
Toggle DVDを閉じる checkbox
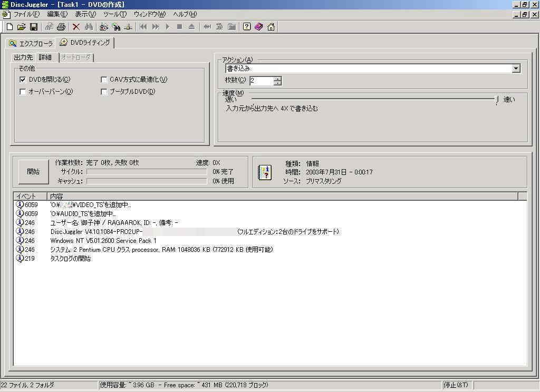click(x=23, y=80)
